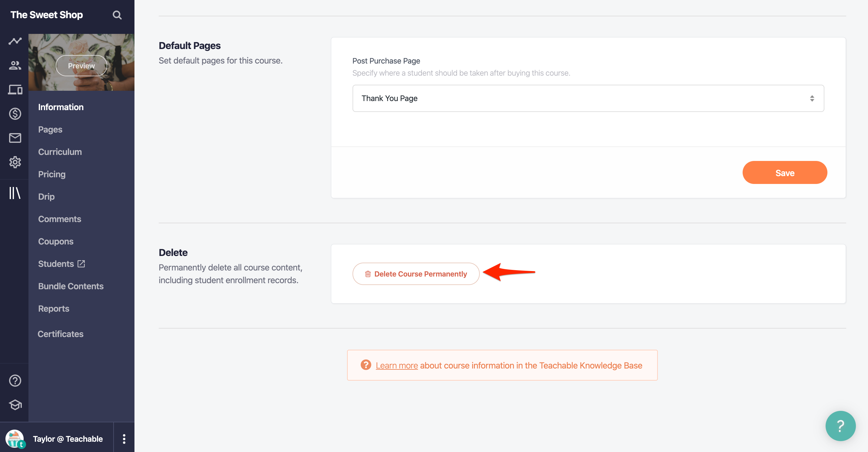Open the search icon beside The Sweet Shop
Image resolution: width=868 pixels, height=452 pixels.
pyautogui.click(x=117, y=15)
